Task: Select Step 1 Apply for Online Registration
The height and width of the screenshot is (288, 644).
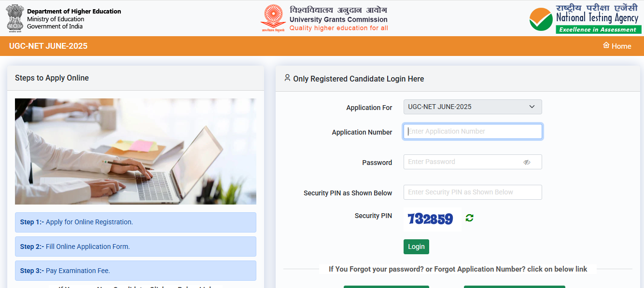Action: [136, 222]
